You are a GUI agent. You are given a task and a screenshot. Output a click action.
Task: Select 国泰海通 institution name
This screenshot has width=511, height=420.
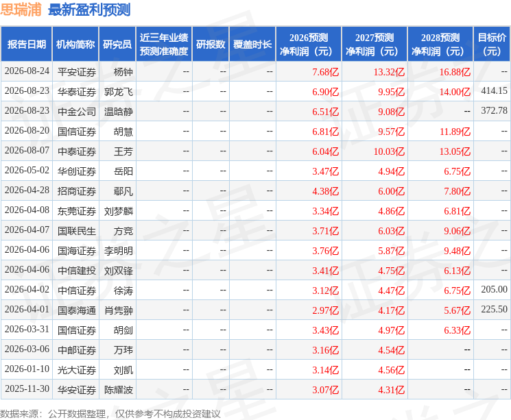[77, 310]
